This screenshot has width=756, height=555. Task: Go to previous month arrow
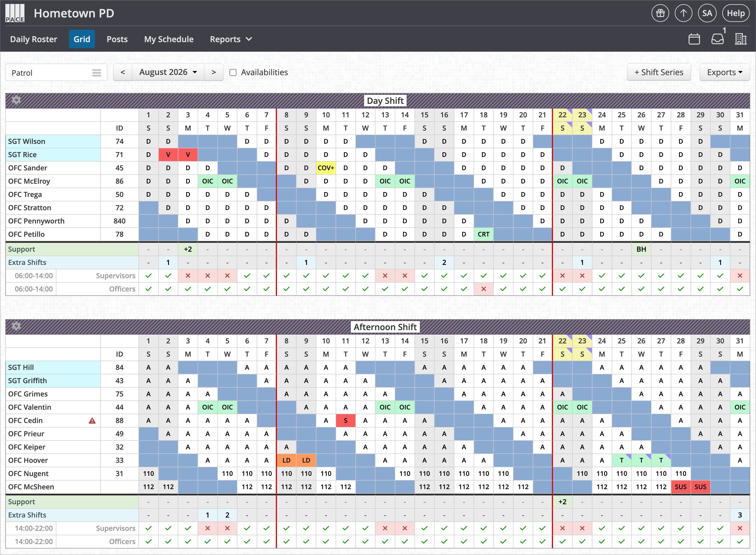point(123,72)
